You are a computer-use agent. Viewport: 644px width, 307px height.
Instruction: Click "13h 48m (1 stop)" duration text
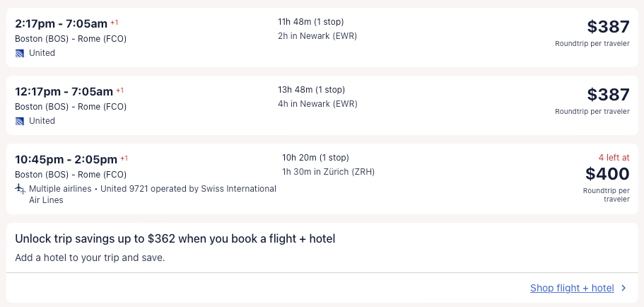pyautogui.click(x=311, y=90)
